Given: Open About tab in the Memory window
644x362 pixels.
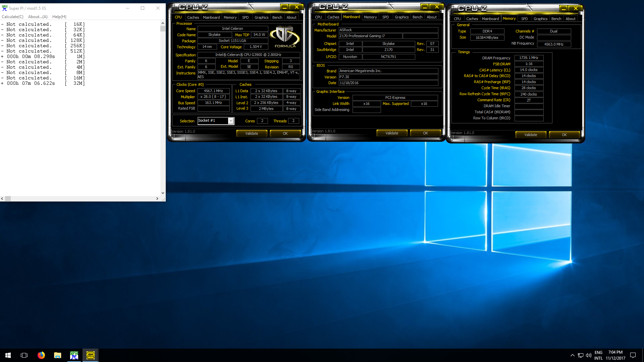Looking at the screenshot, I should pyautogui.click(x=571, y=19).
